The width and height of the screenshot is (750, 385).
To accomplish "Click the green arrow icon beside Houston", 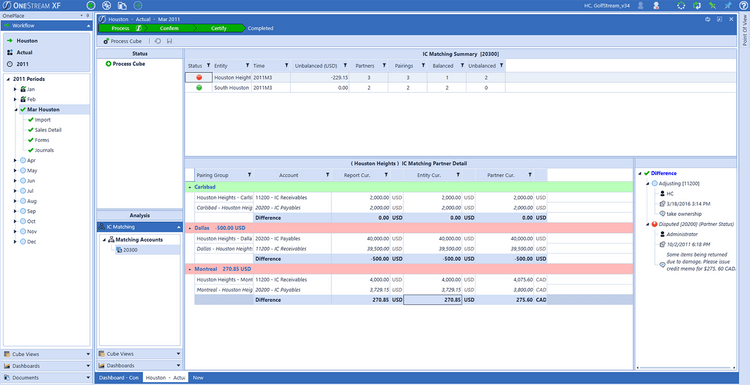I will point(10,41).
